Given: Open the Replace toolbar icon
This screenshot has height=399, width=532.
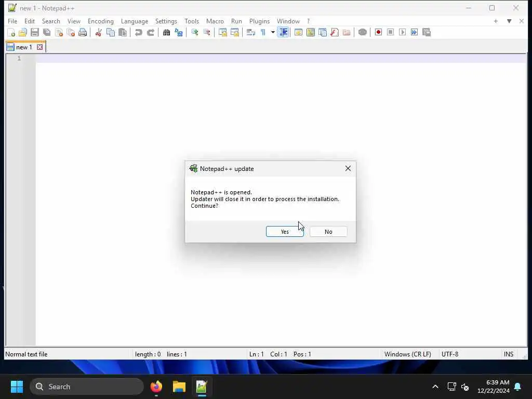Looking at the screenshot, I should (x=179, y=32).
